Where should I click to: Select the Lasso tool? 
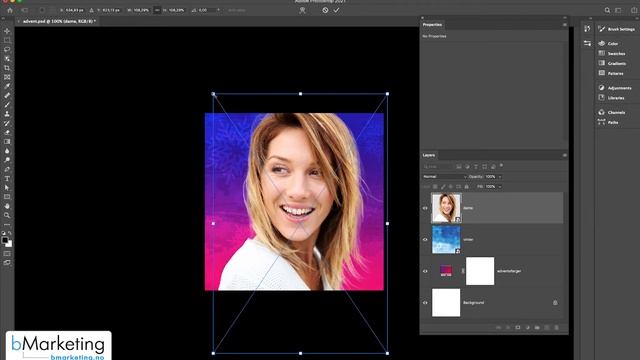click(7, 49)
